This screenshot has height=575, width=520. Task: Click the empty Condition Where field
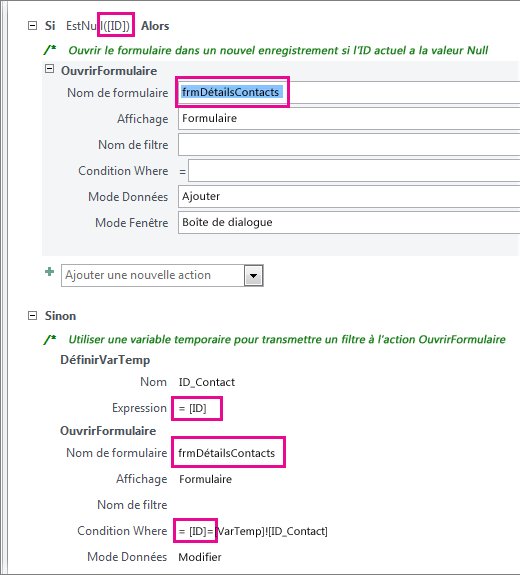pyautogui.click(x=354, y=171)
